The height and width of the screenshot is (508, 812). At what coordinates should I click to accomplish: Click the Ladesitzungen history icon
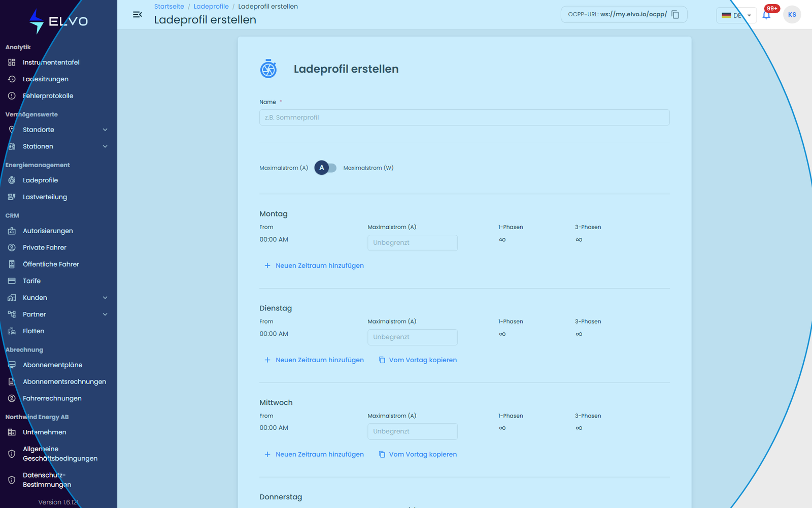click(12, 79)
